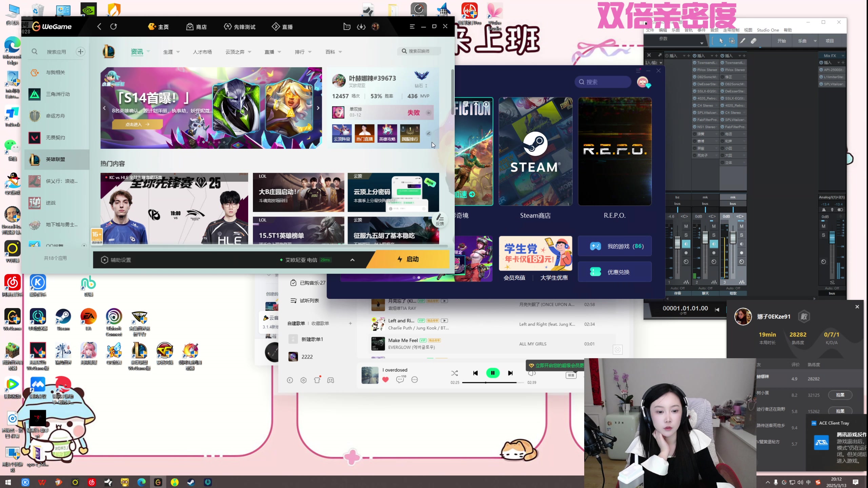Open the 走带控制 menu in Studio One
The image size is (868, 488).
[731, 30]
